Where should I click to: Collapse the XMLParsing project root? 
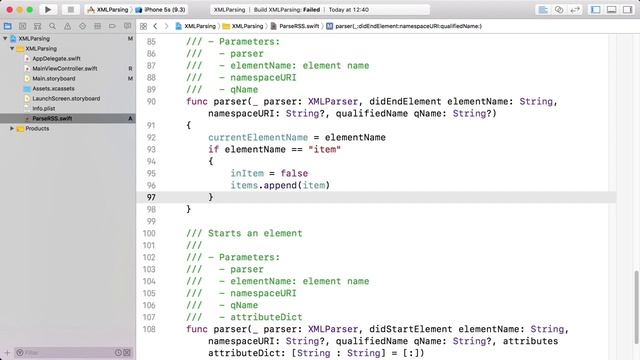[5, 38]
